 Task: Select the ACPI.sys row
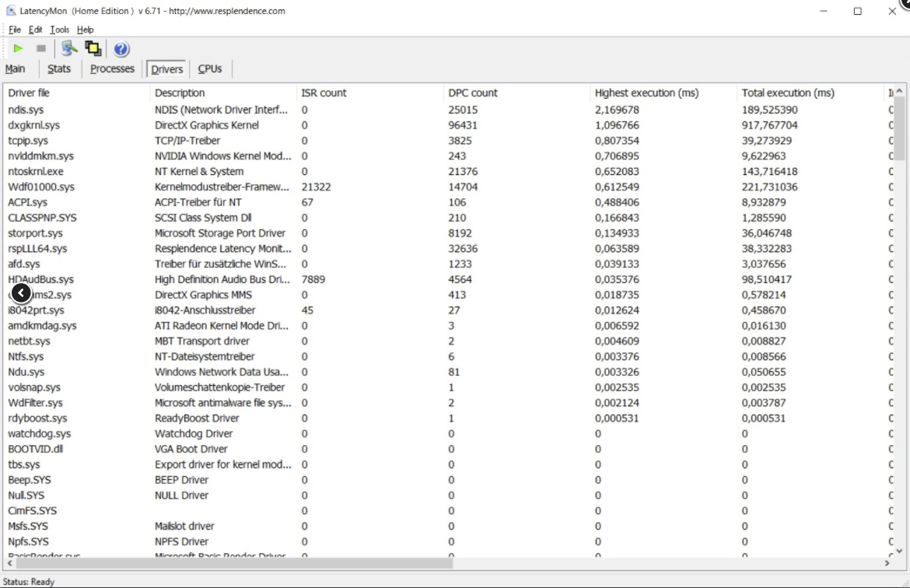pos(448,202)
